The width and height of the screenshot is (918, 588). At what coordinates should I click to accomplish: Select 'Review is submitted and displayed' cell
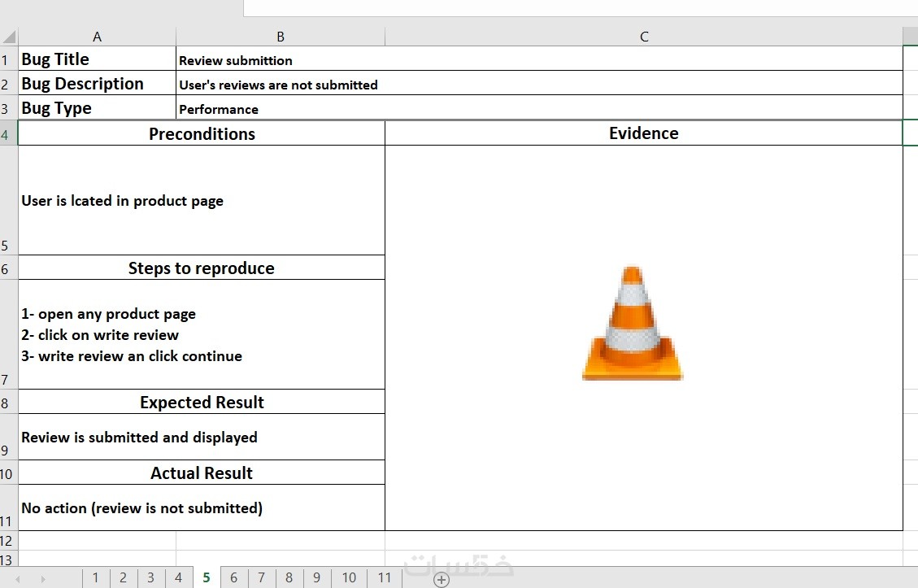click(202, 437)
